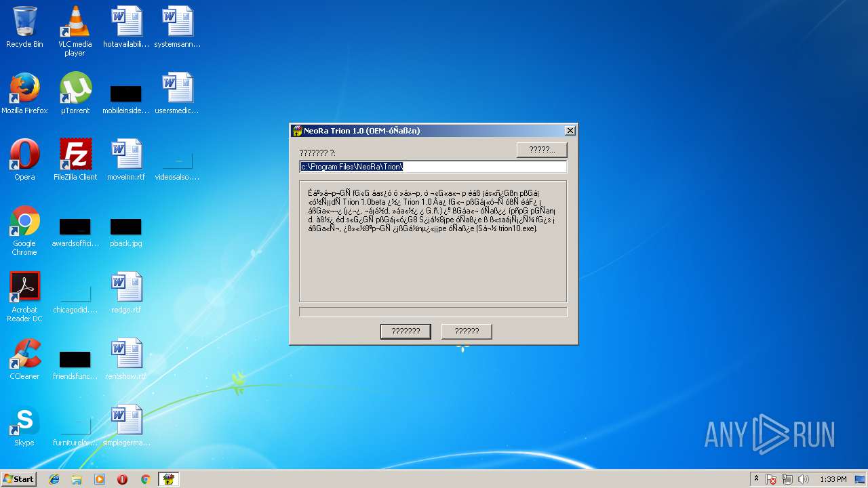Image resolution: width=868 pixels, height=488 pixels.
Task: Click the install path input field
Action: click(433, 167)
